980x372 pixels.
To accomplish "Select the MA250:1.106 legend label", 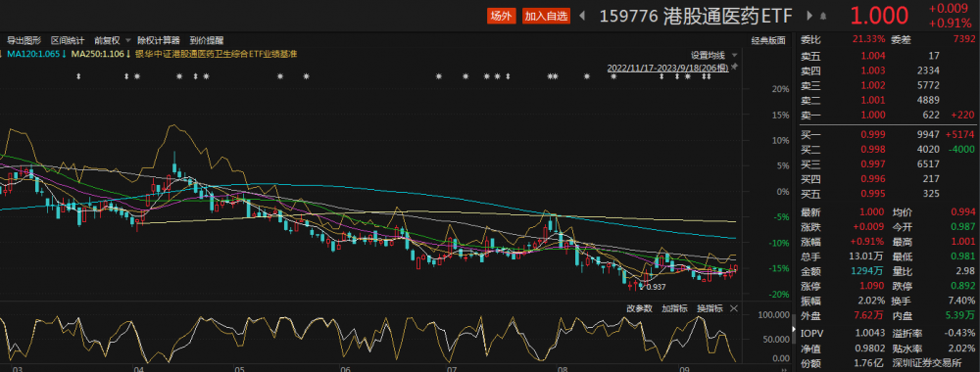I will [100, 54].
